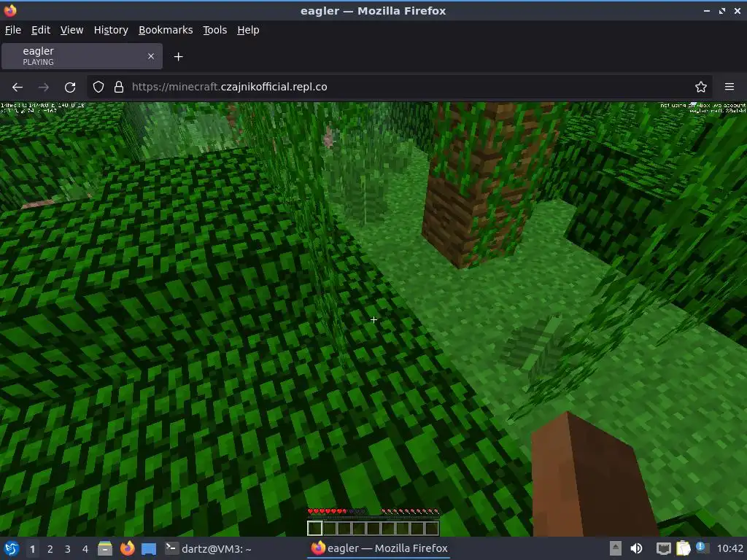
Task: Open the removable media eject tray icon
Action: (x=616, y=548)
